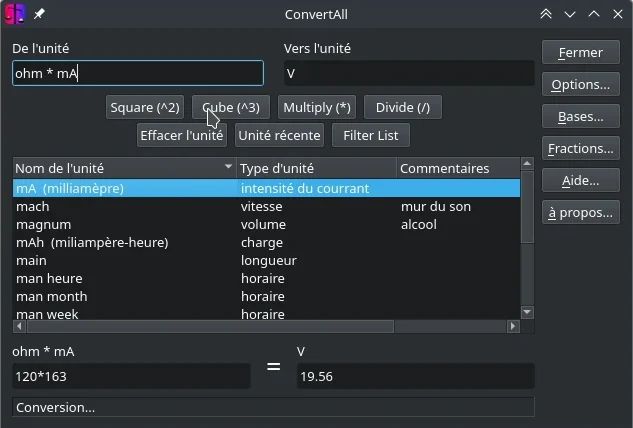Open the Bases... converter
The height and width of the screenshot is (428, 633).
pyautogui.click(x=581, y=116)
